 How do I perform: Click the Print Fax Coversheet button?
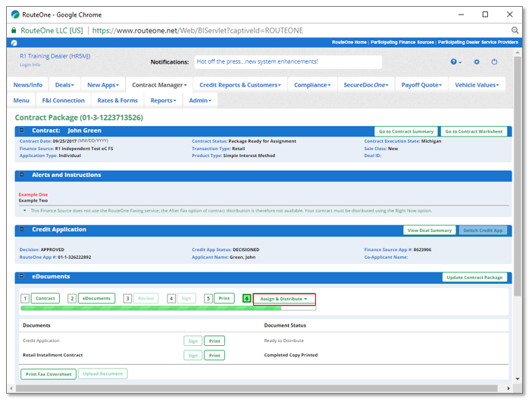49,374
